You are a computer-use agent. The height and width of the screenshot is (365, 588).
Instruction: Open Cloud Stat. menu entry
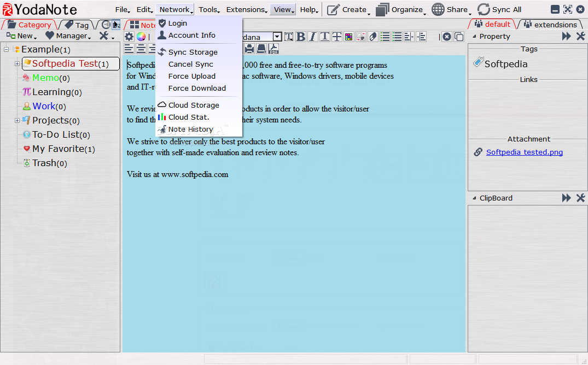tap(199, 117)
